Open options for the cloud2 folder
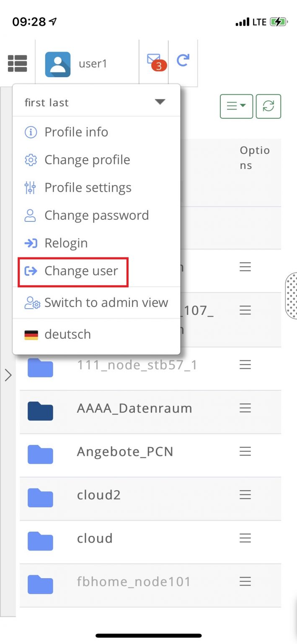Image resolution: width=297 pixels, height=644 pixels. pyautogui.click(x=245, y=495)
